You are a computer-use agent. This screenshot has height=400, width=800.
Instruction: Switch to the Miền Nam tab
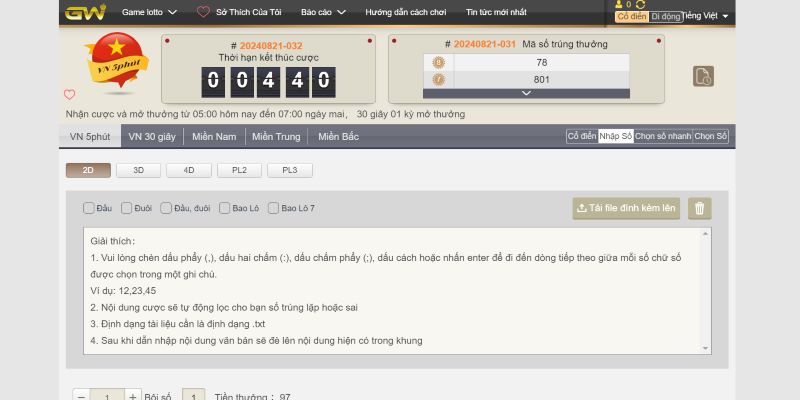click(x=214, y=137)
